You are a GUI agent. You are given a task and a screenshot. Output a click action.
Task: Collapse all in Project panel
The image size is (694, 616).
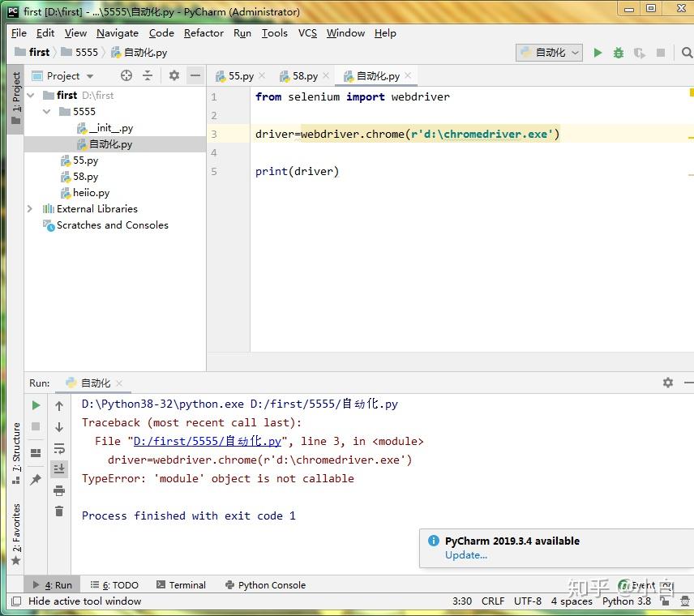148,75
